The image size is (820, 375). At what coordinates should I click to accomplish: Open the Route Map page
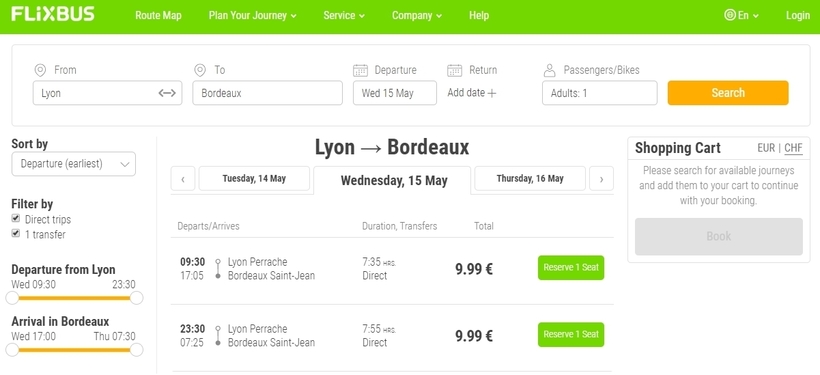[158, 16]
